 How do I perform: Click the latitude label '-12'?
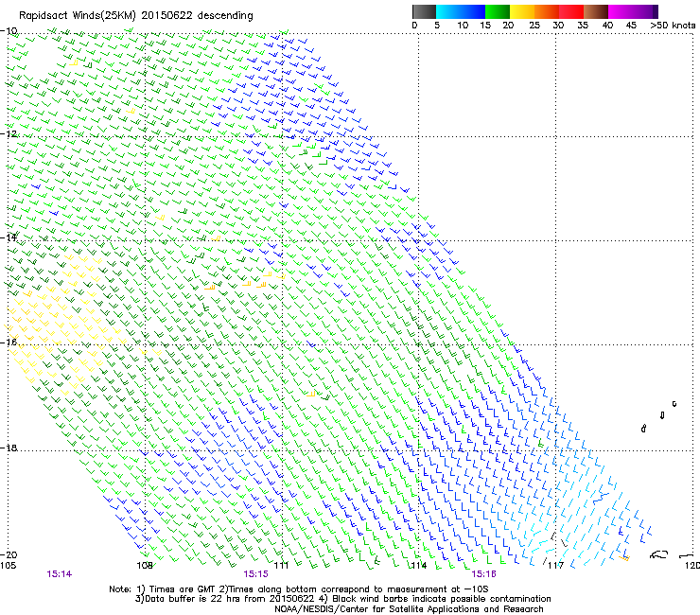tap(9, 133)
